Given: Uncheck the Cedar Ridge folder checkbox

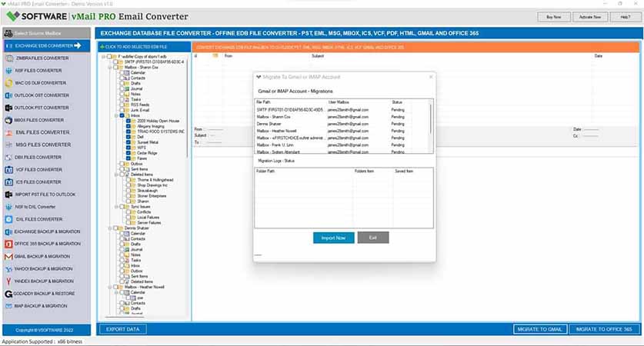Looking at the screenshot, I should 128,153.
